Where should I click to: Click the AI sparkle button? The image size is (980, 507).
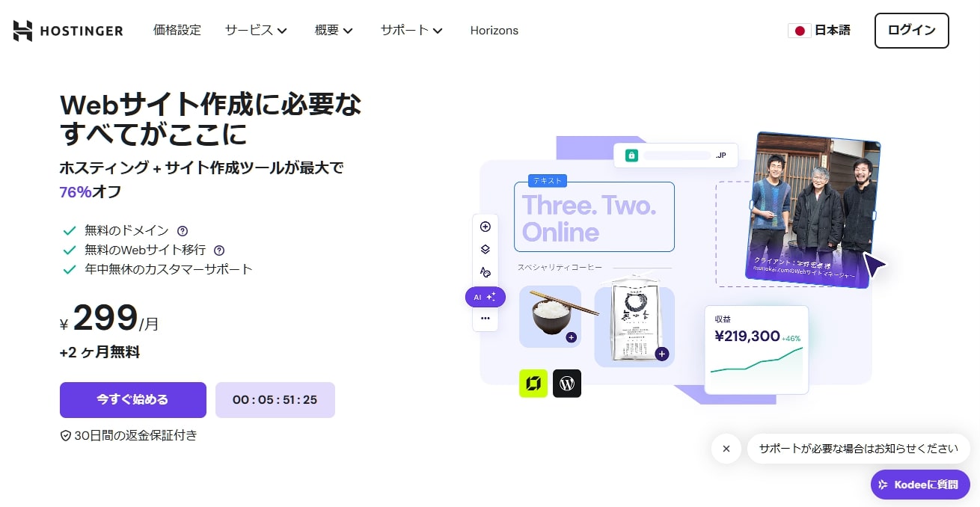point(485,297)
